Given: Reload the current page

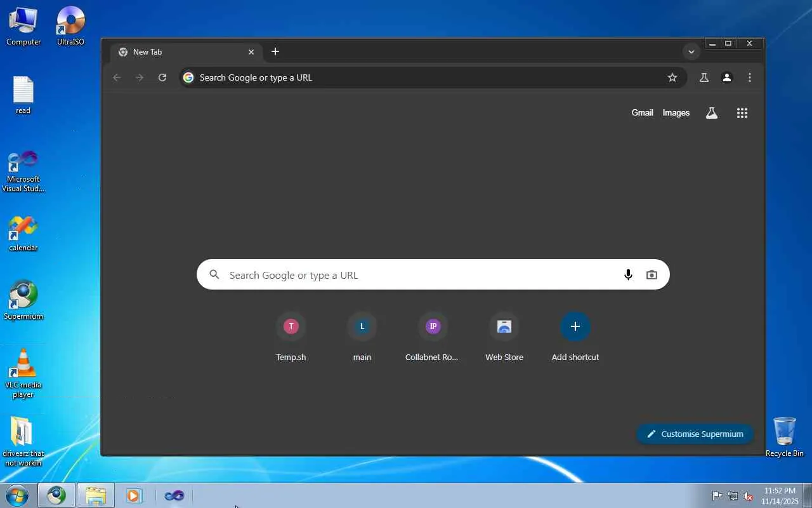Looking at the screenshot, I should coord(162,77).
